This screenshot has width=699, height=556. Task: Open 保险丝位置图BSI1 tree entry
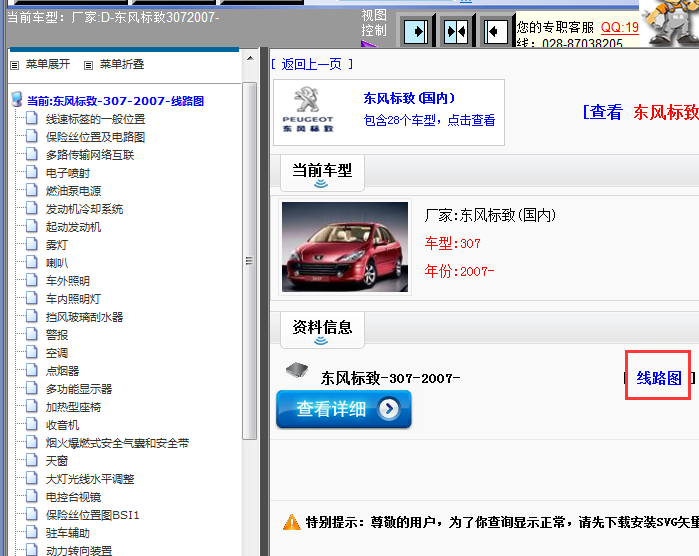93,515
